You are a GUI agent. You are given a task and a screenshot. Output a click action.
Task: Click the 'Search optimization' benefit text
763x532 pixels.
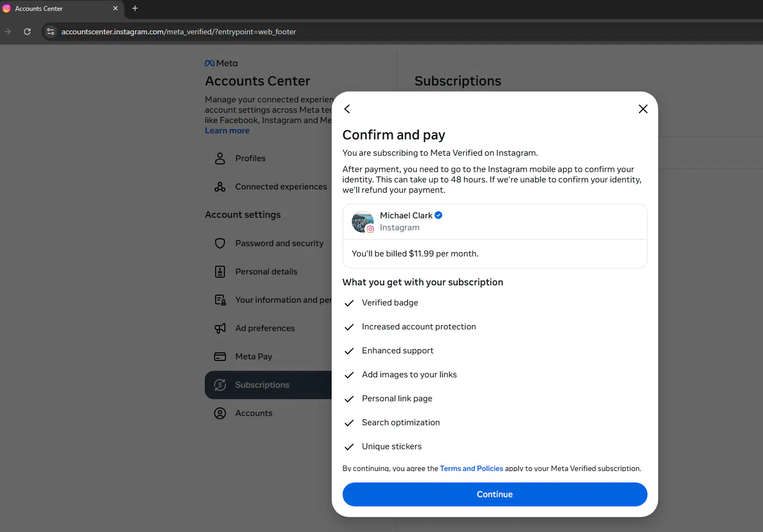coord(401,423)
